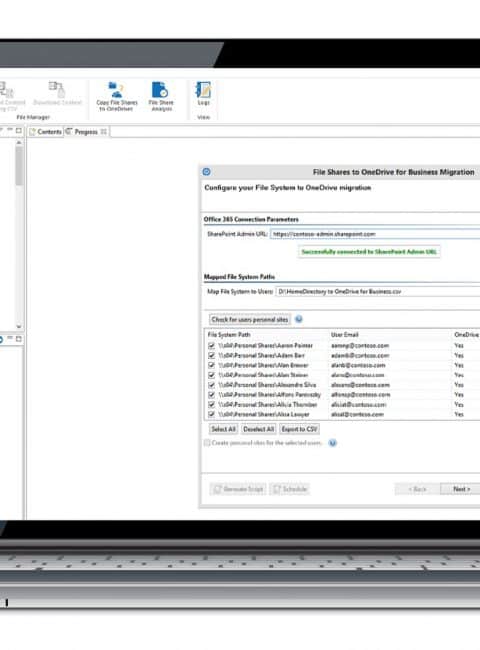The width and height of the screenshot is (480, 650).
Task: Click the Yes value in Alan Steiner row
Action: [458, 375]
